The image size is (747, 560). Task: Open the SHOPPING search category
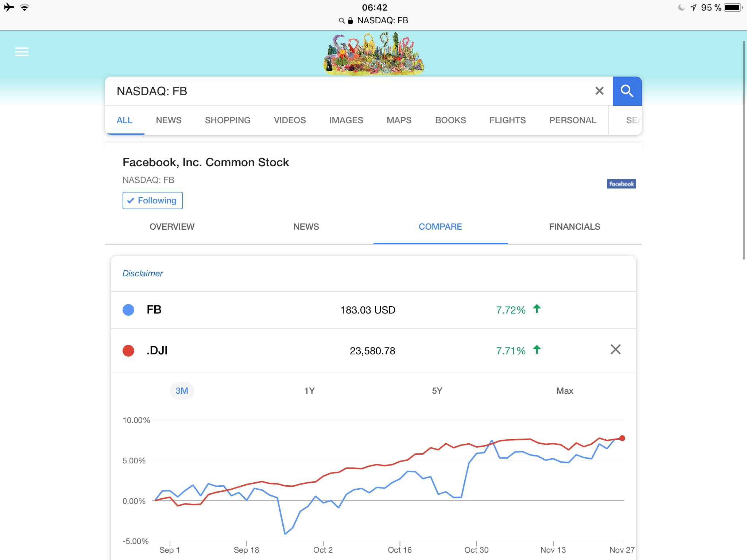228,120
